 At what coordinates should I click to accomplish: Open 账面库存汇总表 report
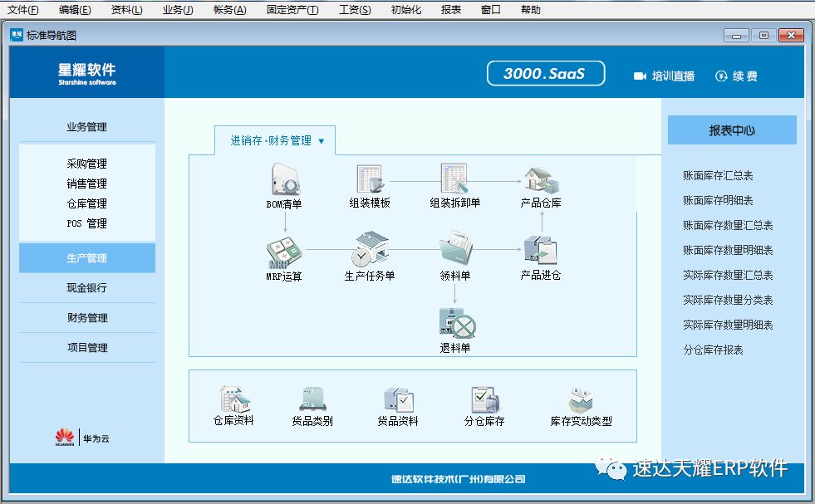pyautogui.click(x=718, y=176)
